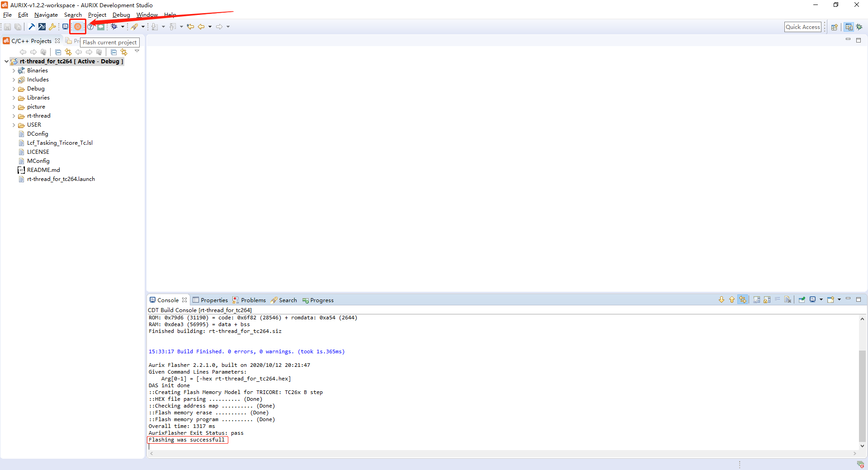Screen dimensions: 868x470
Task: Switch to the C/C++ perspective button
Action: coord(849,27)
